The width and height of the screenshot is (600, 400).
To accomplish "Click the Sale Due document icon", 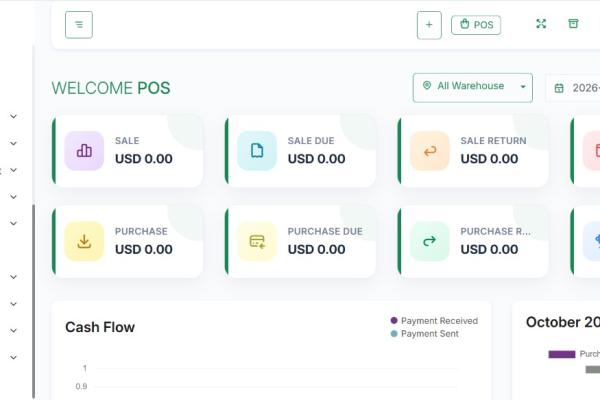I will [x=257, y=151].
